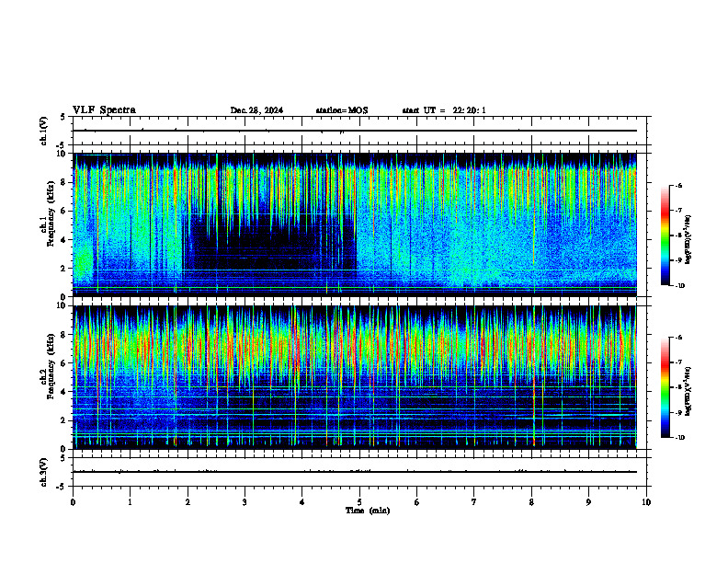Select the "start UT = 22:20: 1" text
Image resolution: width=728 pixels, height=563 pixels.
tap(444, 110)
